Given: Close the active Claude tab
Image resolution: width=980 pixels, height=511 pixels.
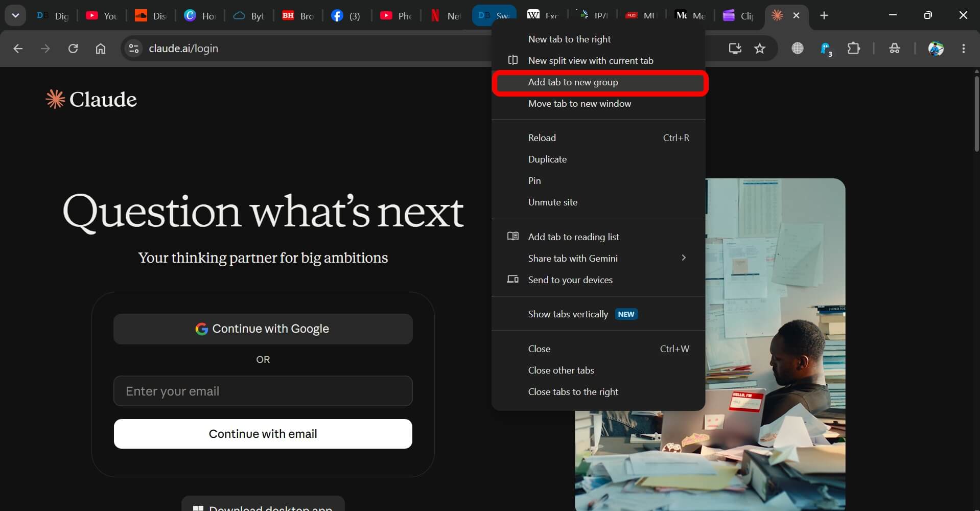Looking at the screenshot, I should tap(796, 16).
